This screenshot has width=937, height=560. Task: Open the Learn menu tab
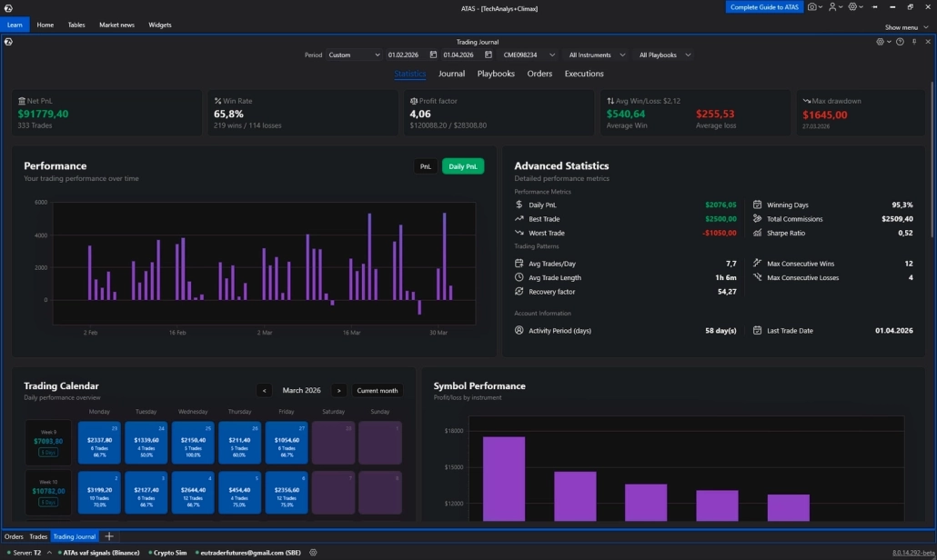15,25
